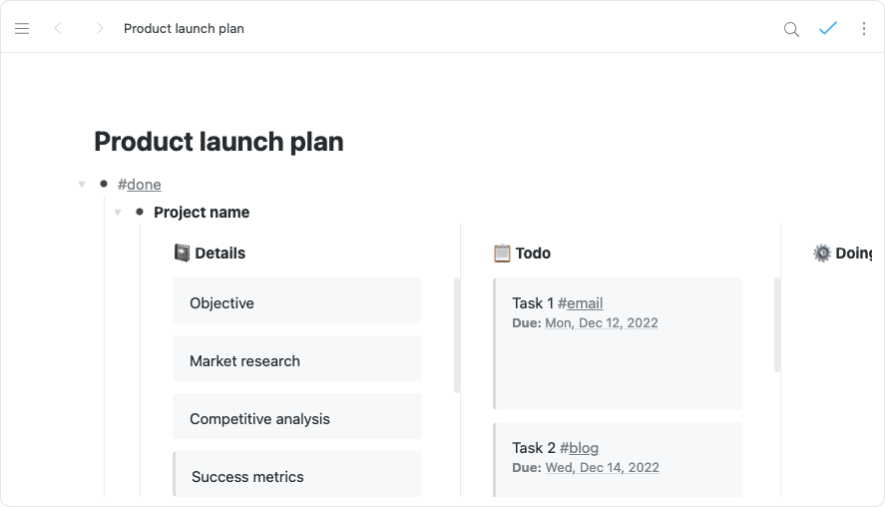Collapse the #done bullet triangle
The width and height of the screenshot is (885, 507).
82,184
